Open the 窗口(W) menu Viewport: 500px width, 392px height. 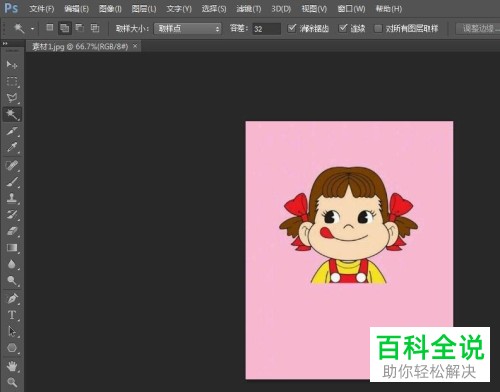pyautogui.click(x=351, y=9)
